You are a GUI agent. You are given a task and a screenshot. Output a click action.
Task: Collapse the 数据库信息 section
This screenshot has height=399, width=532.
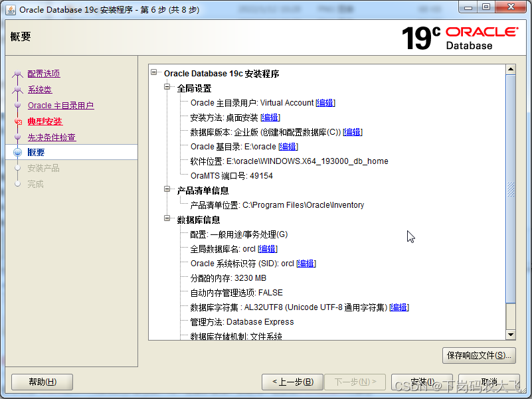(167, 218)
